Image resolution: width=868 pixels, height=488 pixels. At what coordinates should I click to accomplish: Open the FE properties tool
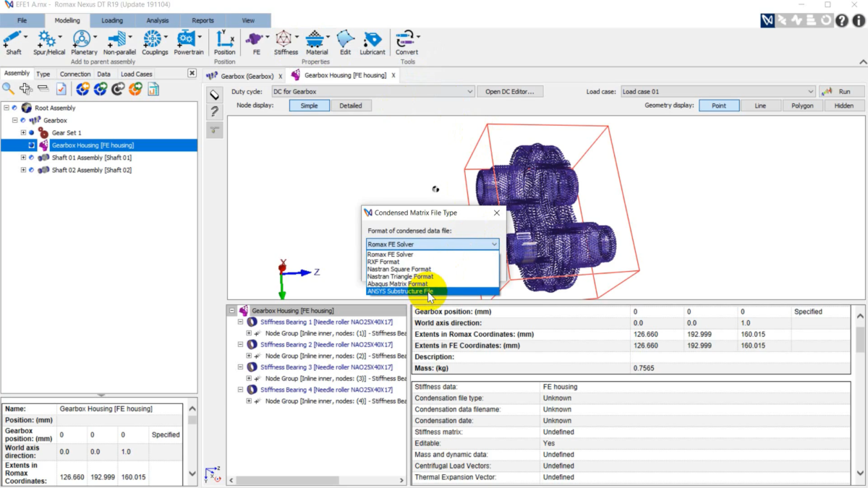click(x=255, y=43)
